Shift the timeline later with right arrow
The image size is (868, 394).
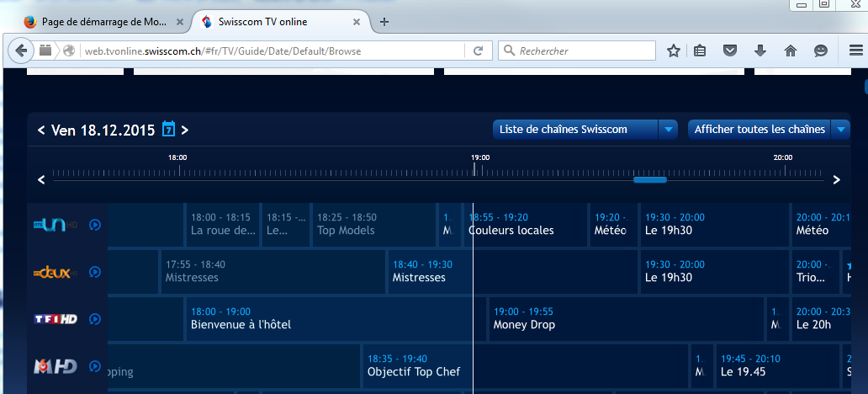(x=836, y=179)
